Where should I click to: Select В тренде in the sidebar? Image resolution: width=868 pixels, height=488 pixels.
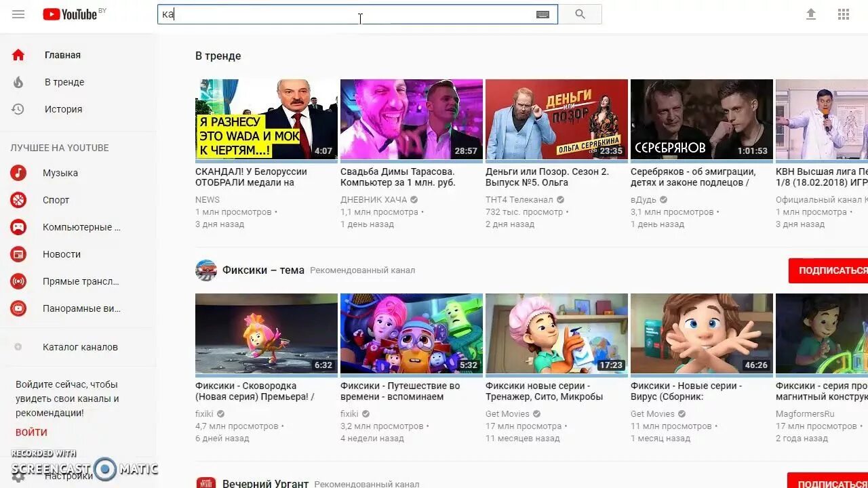tap(64, 82)
